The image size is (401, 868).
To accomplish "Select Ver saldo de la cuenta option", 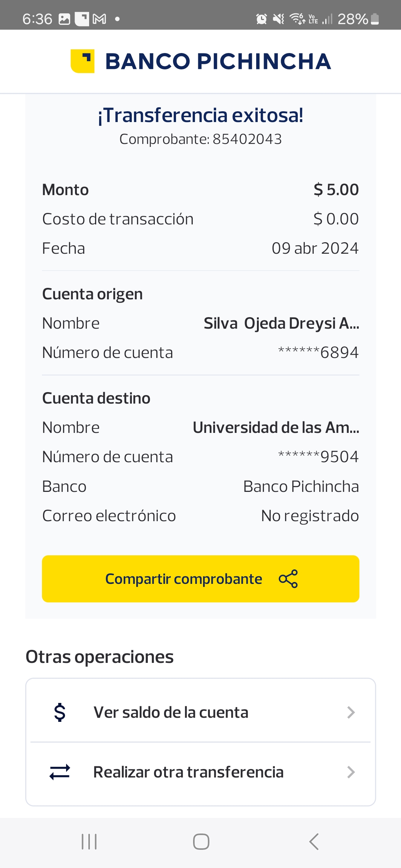I will coord(171,712).
